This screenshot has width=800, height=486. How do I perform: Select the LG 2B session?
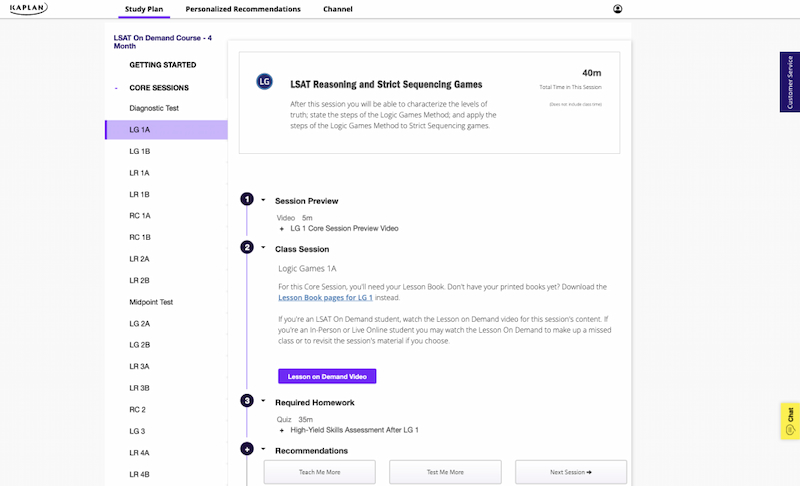tap(140, 345)
